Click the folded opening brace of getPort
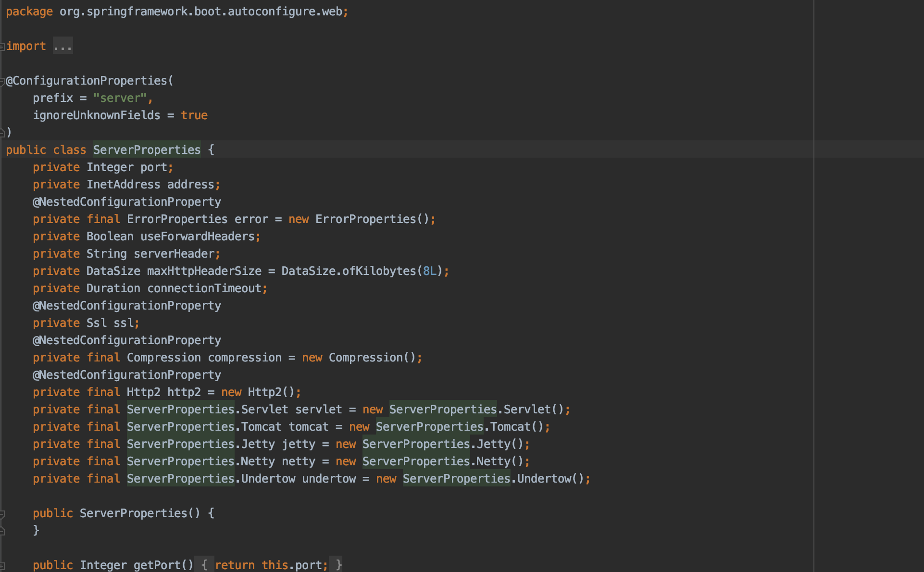This screenshot has height=572, width=924. pos(204,565)
